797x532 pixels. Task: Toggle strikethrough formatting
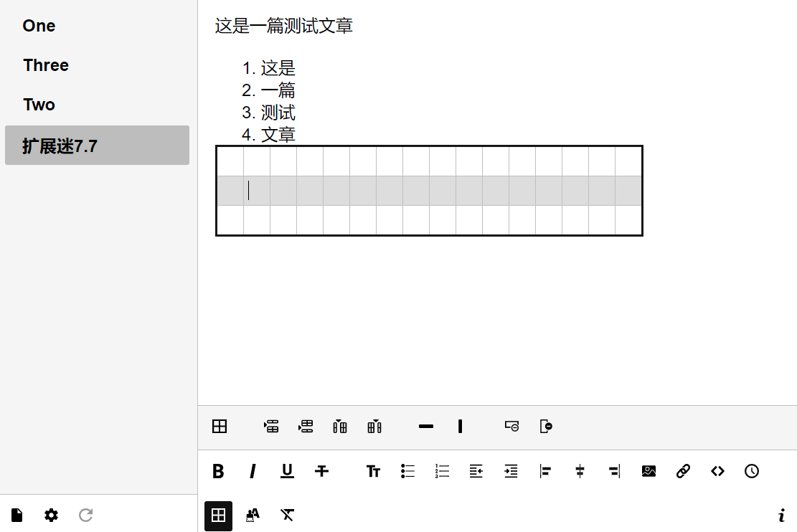point(322,472)
